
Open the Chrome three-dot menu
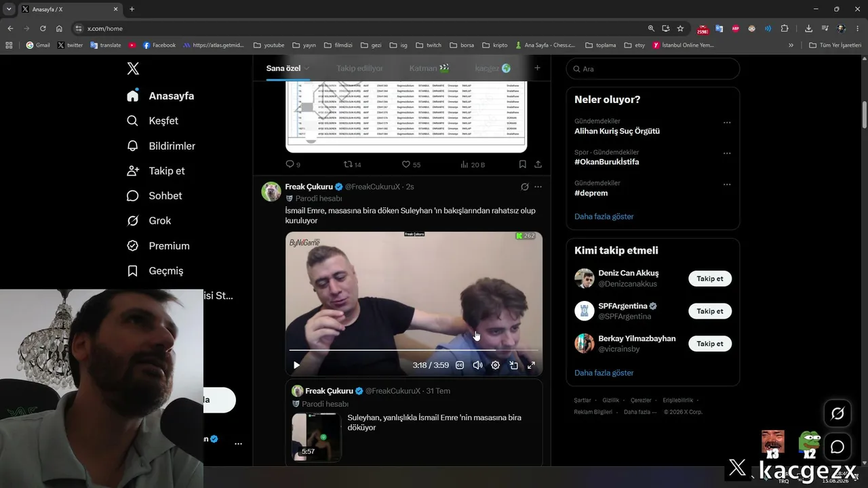coord(859,28)
